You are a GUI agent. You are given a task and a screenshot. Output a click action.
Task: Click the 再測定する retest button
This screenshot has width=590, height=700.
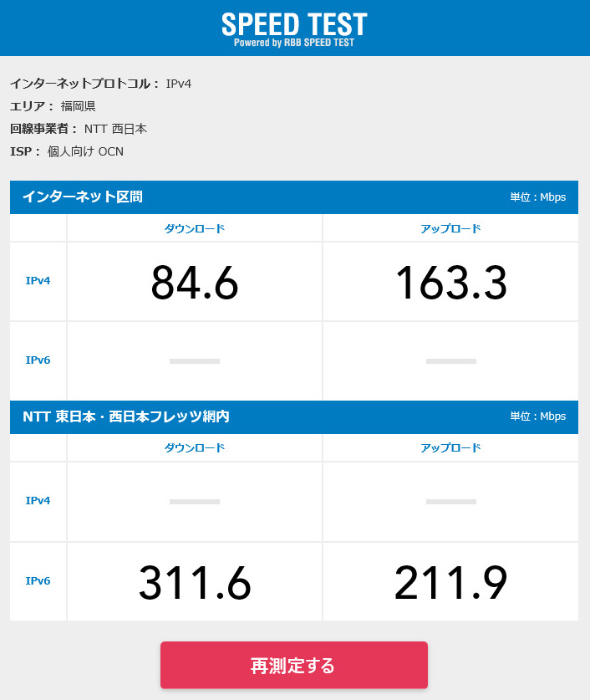pyautogui.click(x=293, y=666)
